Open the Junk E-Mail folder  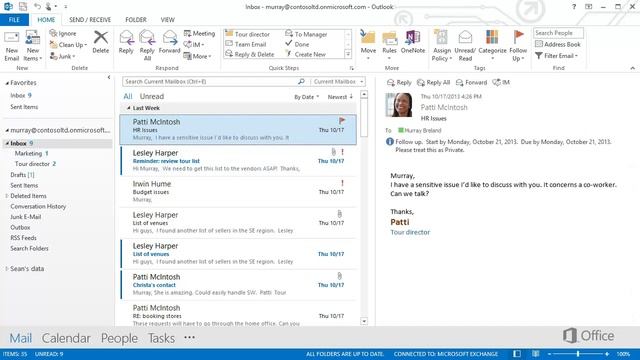click(x=26, y=217)
